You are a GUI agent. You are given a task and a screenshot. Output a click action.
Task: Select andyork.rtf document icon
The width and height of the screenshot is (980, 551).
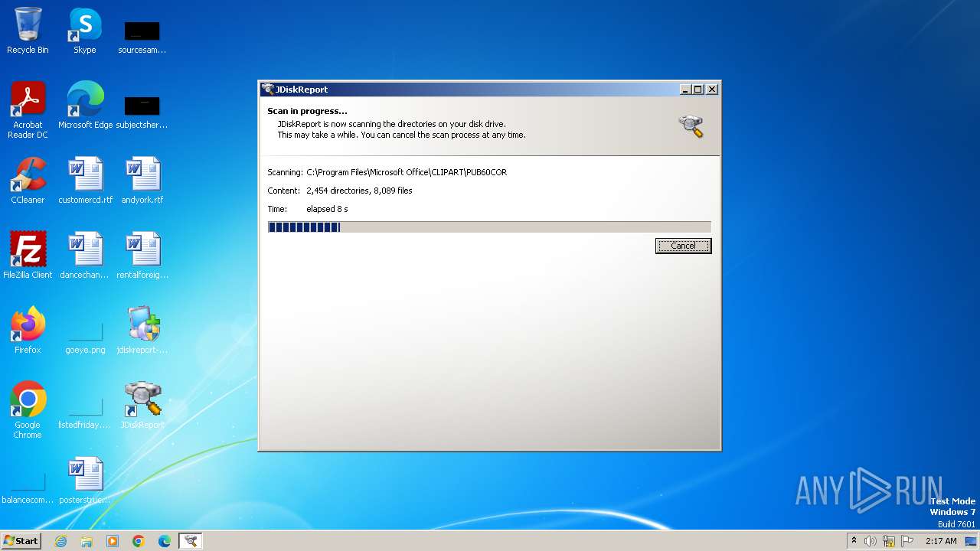(142, 181)
